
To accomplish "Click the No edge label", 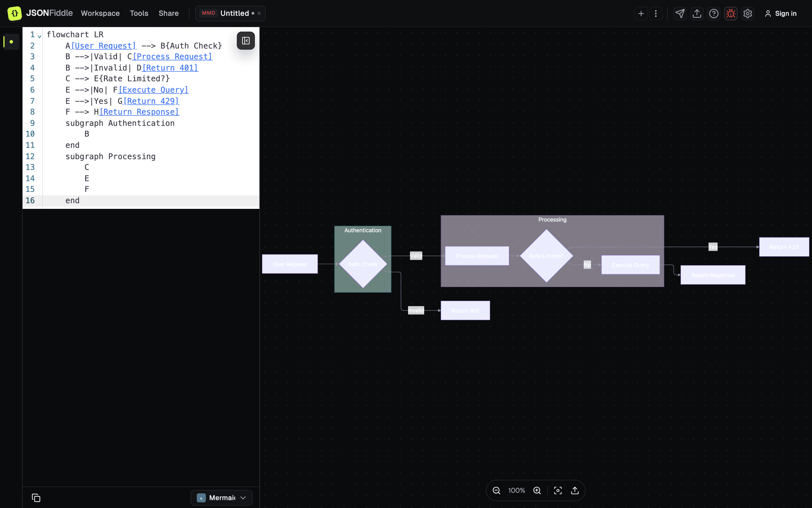I will pos(587,265).
